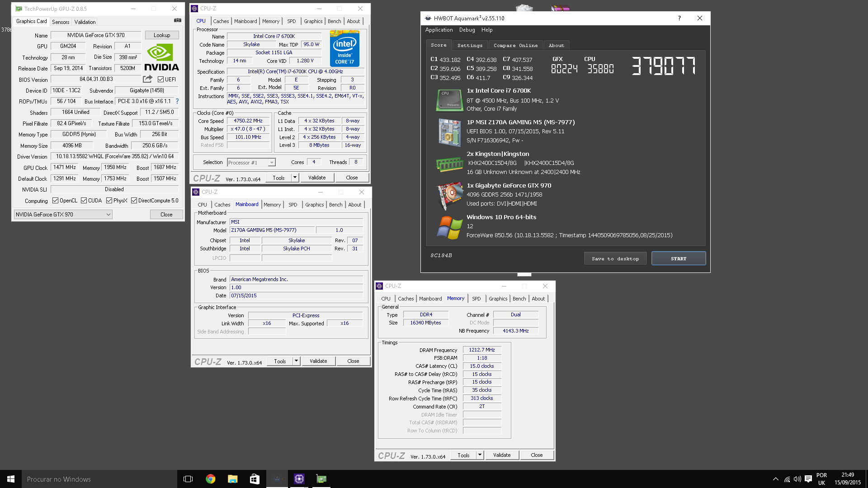
Task: Click the POR UK language indicator
Action: [x=821, y=479]
